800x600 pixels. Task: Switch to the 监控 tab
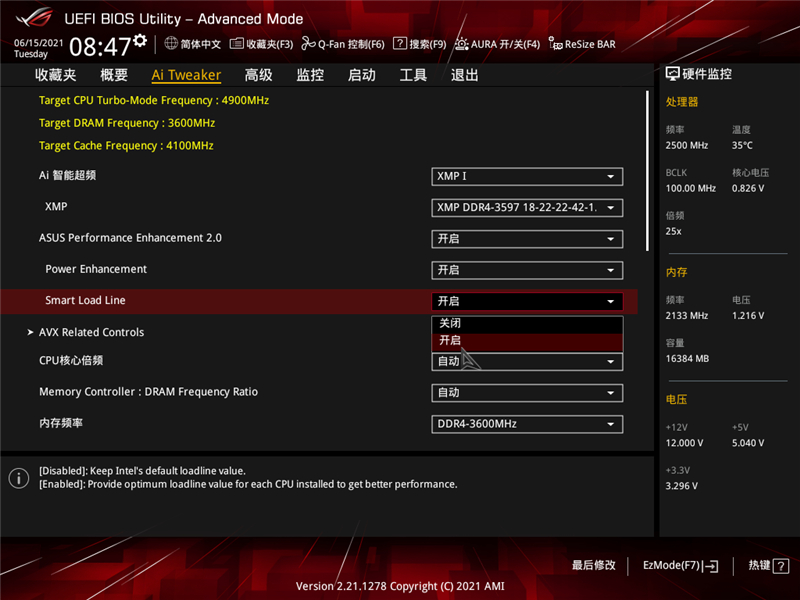tap(310, 75)
